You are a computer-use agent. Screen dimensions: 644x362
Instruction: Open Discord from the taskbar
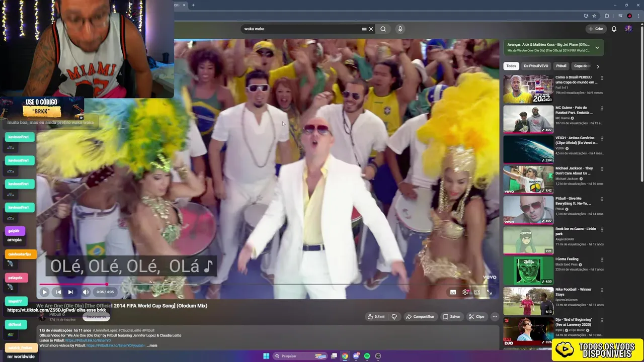click(x=356, y=356)
